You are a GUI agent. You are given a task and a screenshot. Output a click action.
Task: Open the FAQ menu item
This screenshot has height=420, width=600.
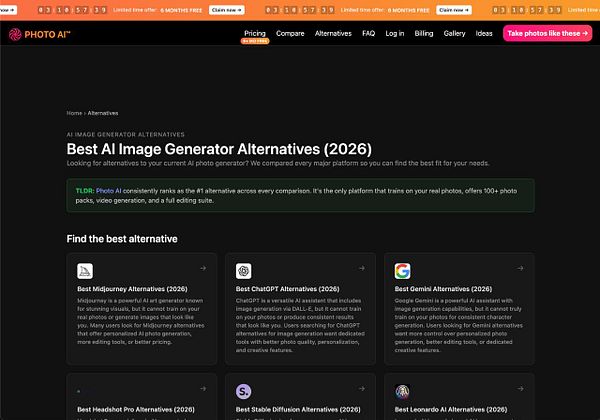click(x=368, y=33)
